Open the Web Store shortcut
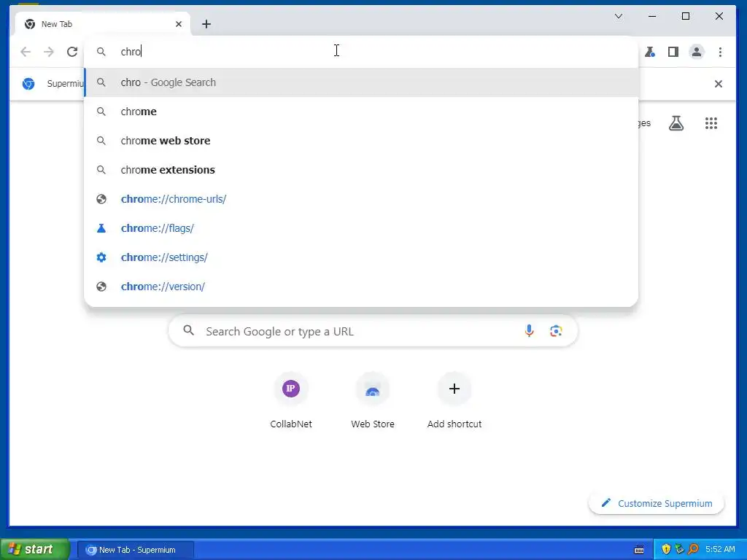This screenshot has height=560, width=747. click(373, 402)
